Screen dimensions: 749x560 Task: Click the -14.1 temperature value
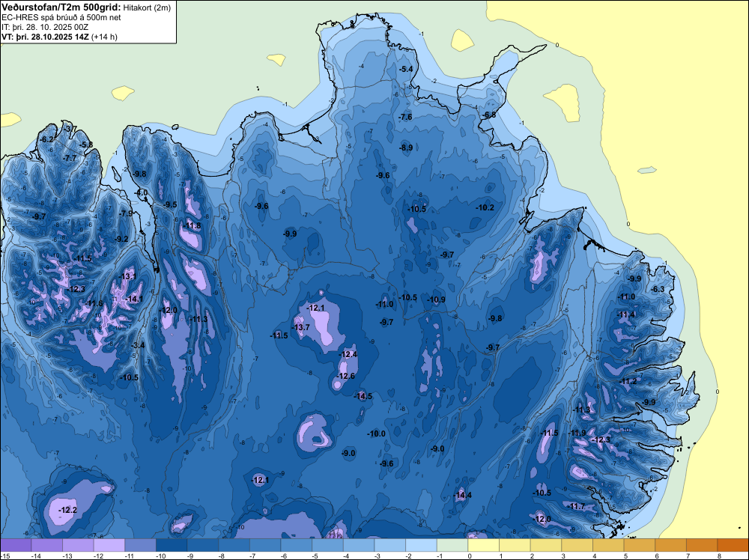(x=135, y=299)
